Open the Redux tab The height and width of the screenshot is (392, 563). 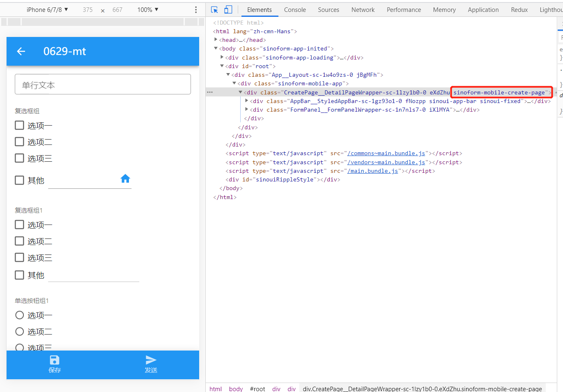(519, 10)
